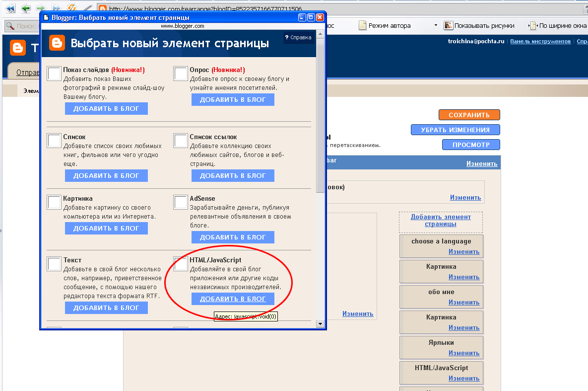588x391 pixels.
Task: Click the Показывать рисунки toolbar label
Action: pos(484,25)
